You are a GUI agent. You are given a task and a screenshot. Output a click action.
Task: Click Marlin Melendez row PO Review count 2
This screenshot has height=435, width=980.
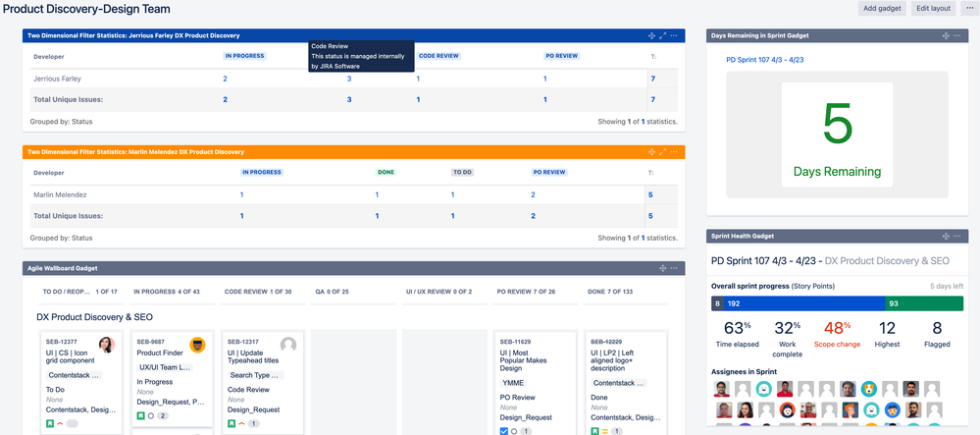(533, 194)
